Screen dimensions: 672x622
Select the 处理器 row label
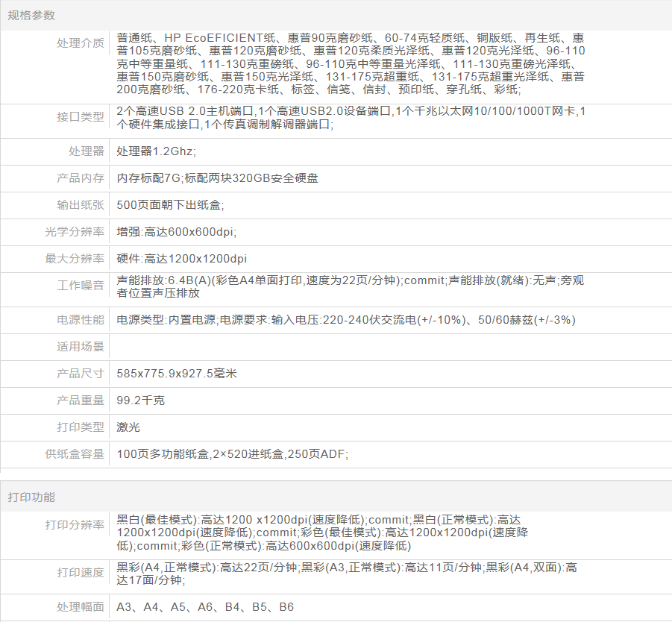87,151
